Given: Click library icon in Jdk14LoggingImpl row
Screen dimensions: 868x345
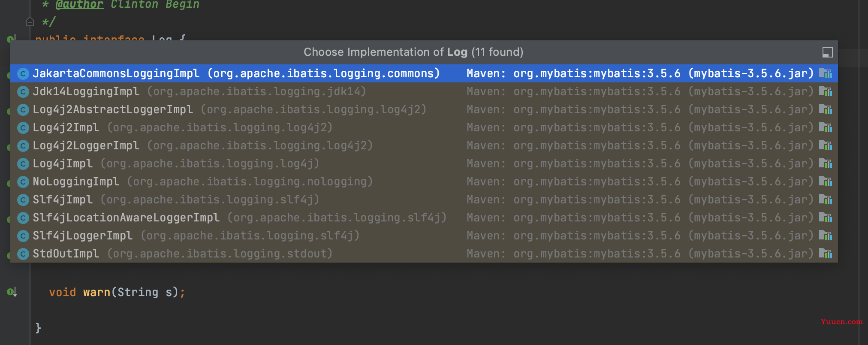Looking at the screenshot, I should click(826, 91).
